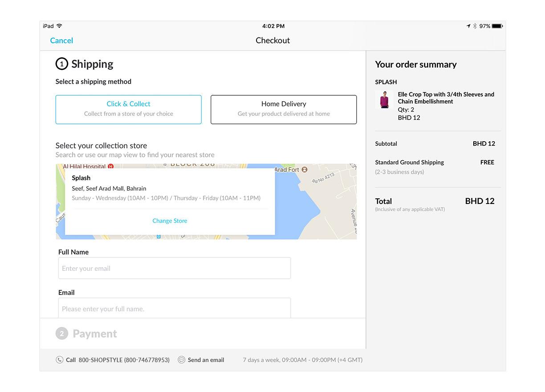Viewport: 545px width, 392px height.
Task: Click the 4:02 PM clock
Action: (273, 26)
